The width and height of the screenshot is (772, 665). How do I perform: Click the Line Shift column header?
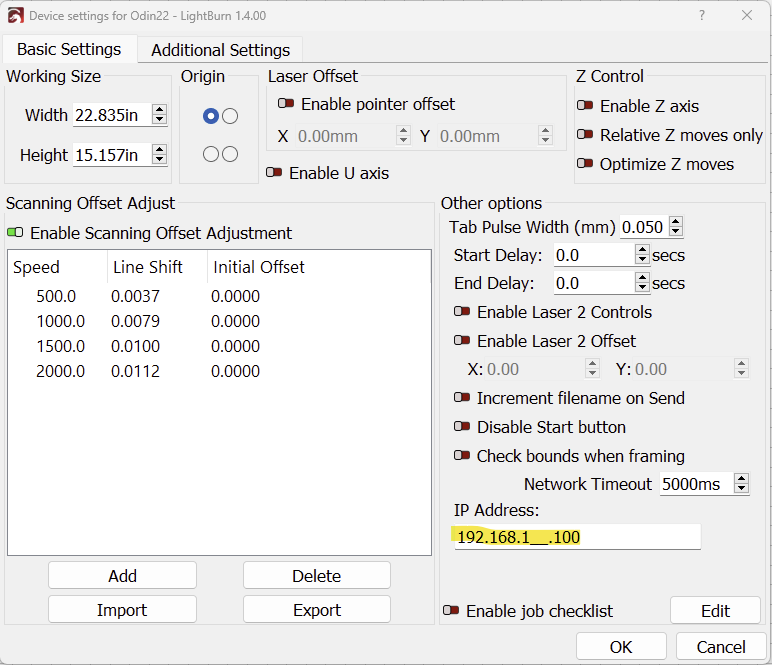[x=157, y=267]
